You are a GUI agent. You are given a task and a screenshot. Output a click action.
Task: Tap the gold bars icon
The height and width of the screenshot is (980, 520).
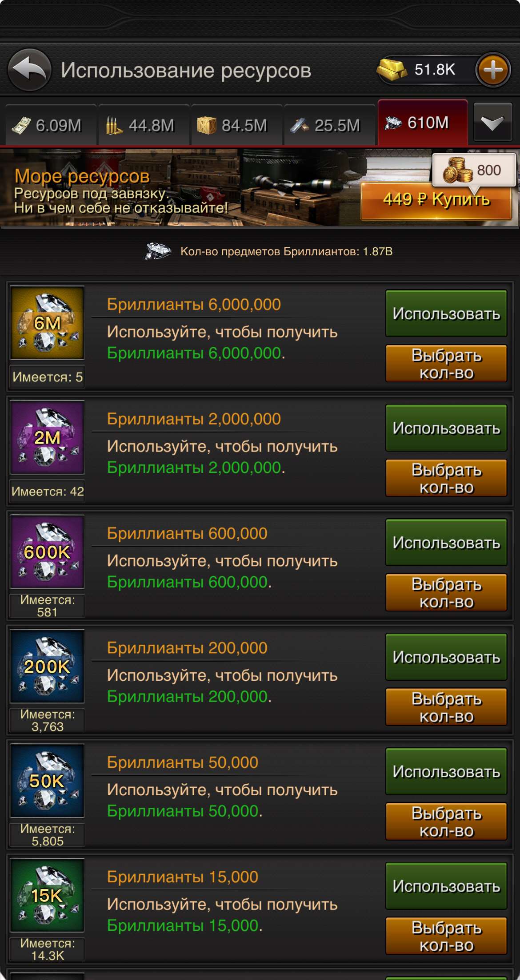392,69
